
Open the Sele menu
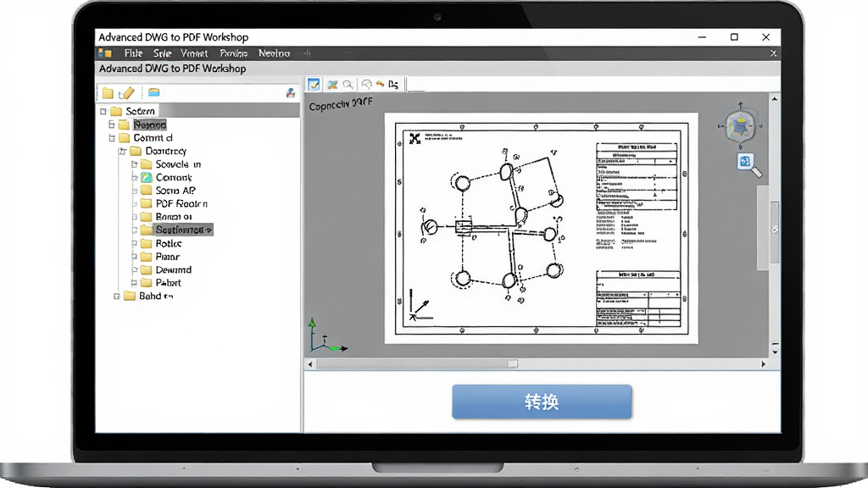pyautogui.click(x=162, y=53)
